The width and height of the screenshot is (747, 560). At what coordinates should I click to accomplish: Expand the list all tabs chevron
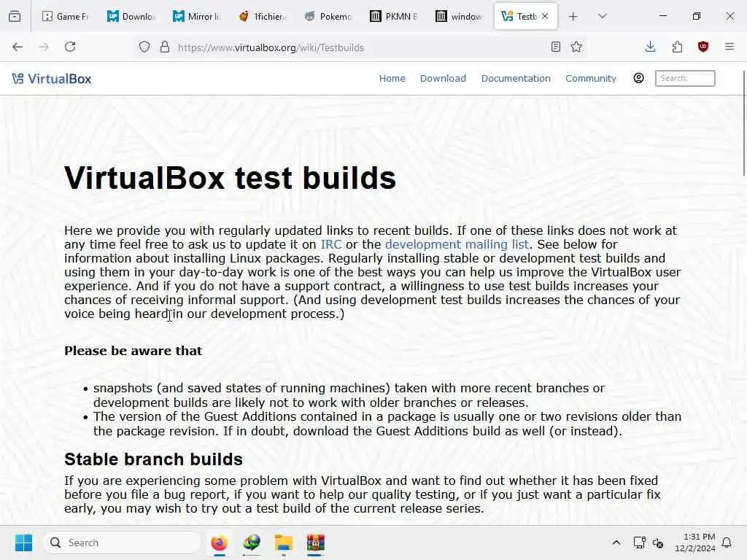[603, 16]
